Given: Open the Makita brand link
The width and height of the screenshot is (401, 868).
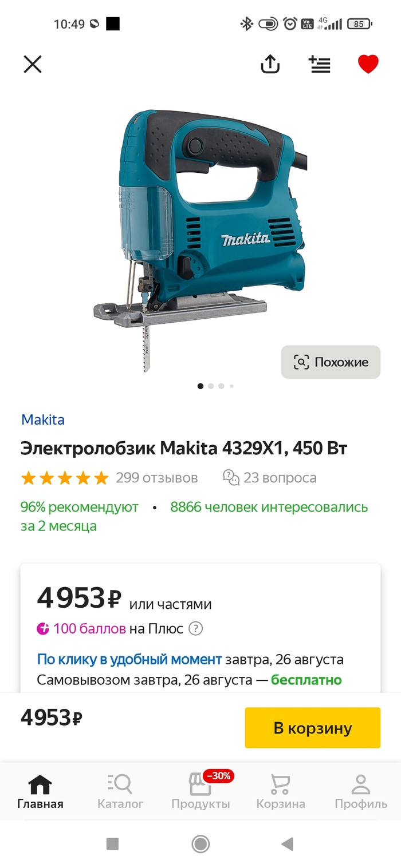Looking at the screenshot, I should (x=43, y=419).
